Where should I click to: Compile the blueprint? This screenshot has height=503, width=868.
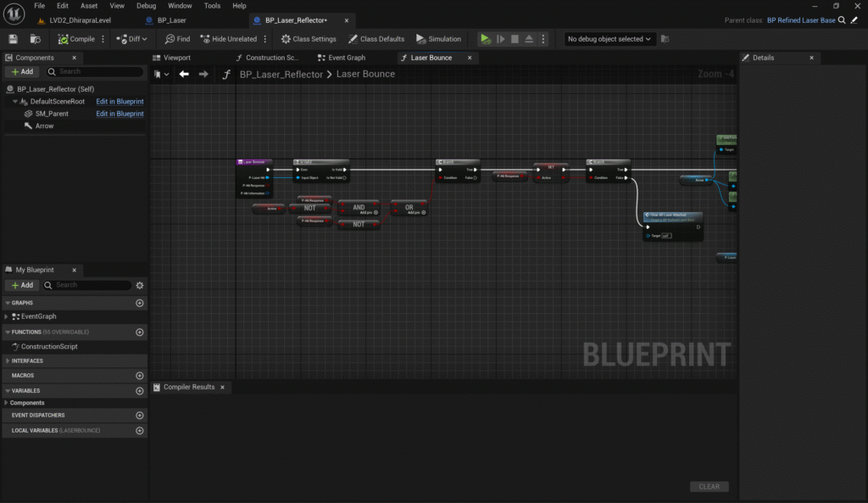pos(76,39)
